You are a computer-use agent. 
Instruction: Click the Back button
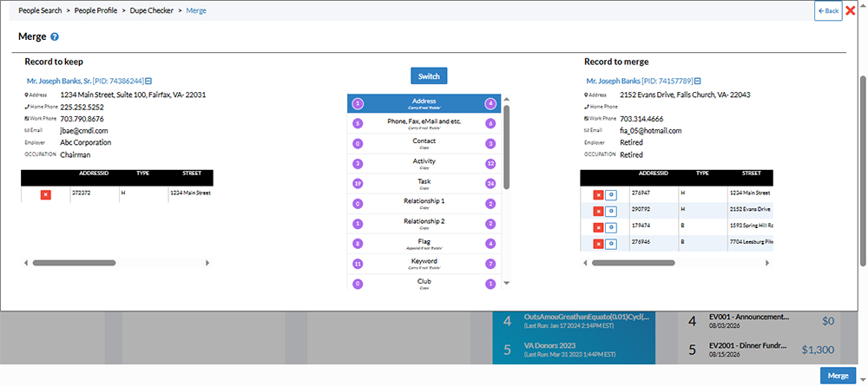(828, 10)
